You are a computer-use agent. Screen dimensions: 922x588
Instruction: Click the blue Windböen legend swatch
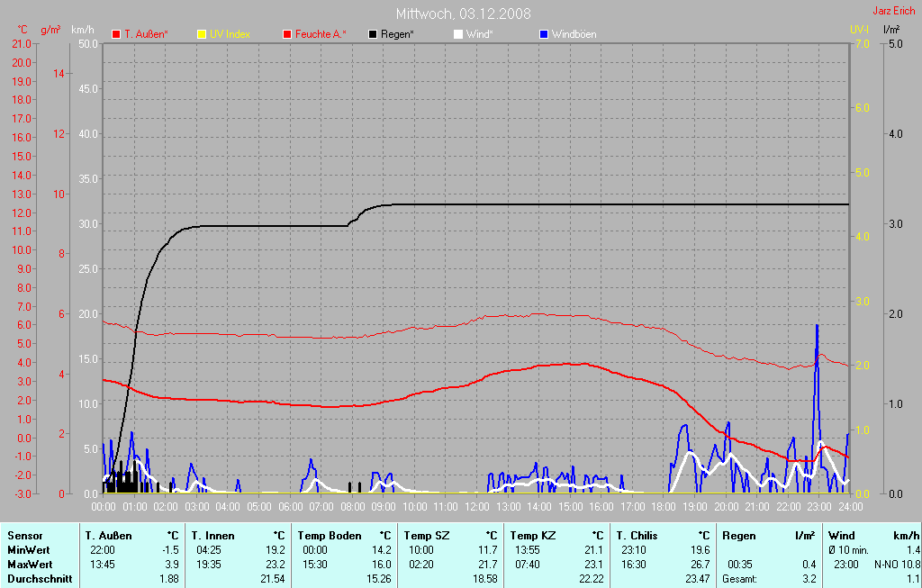click(544, 35)
